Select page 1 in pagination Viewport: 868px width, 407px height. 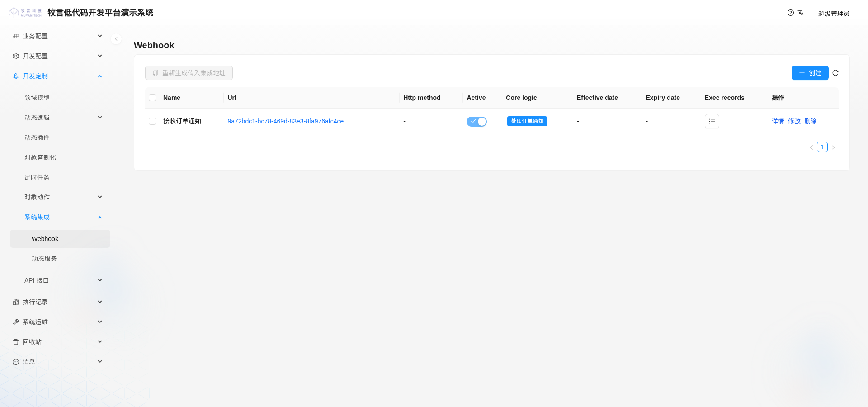pos(822,147)
